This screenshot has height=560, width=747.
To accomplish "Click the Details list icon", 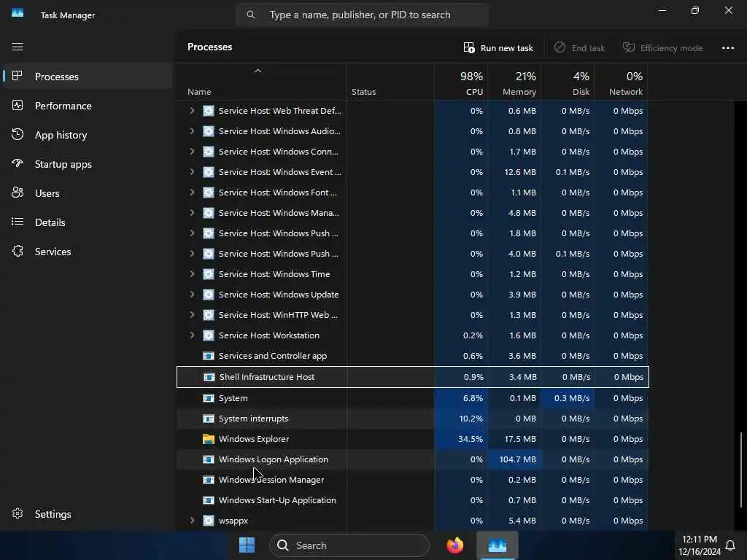I will (18, 222).
